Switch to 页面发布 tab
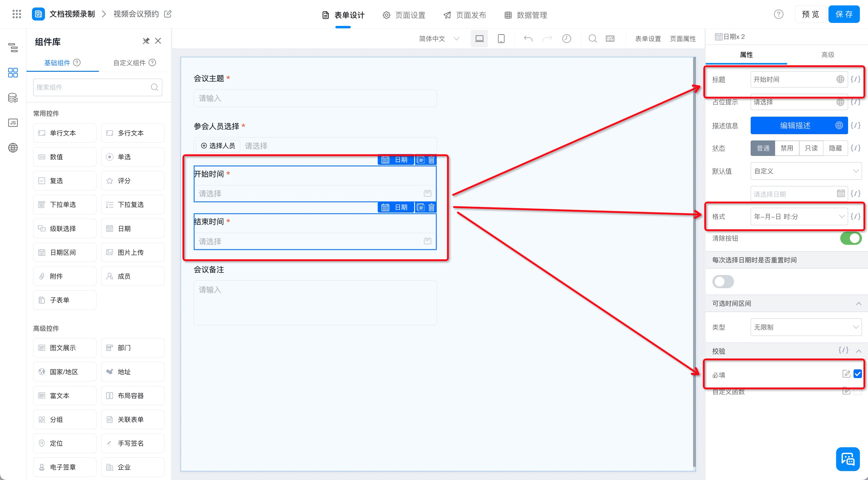 coord(465,15)
